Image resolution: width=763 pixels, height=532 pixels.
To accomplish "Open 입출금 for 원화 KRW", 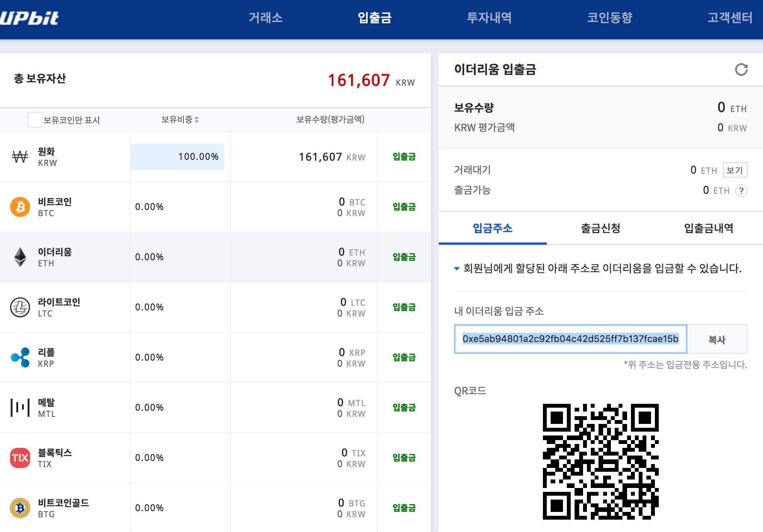I will (404, 157).
